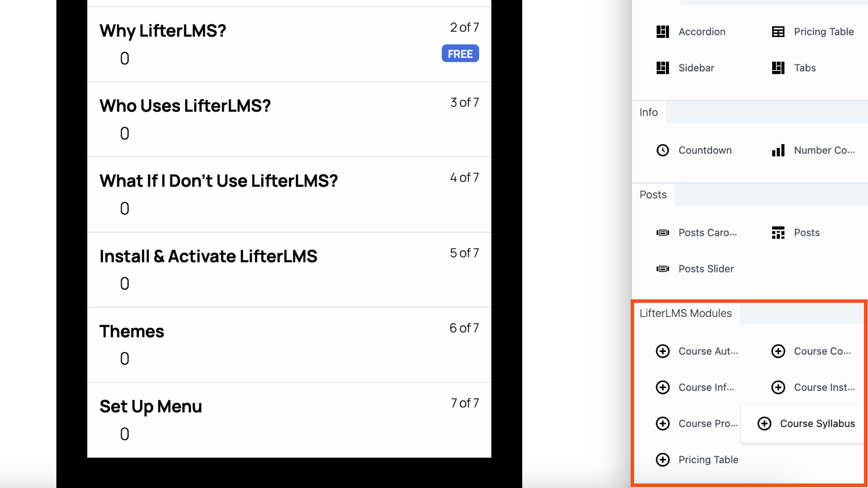The height and width of the screenshot is (488, 868).
Task: Pick the Posts grid icon
Action: [x=778, y=233]
